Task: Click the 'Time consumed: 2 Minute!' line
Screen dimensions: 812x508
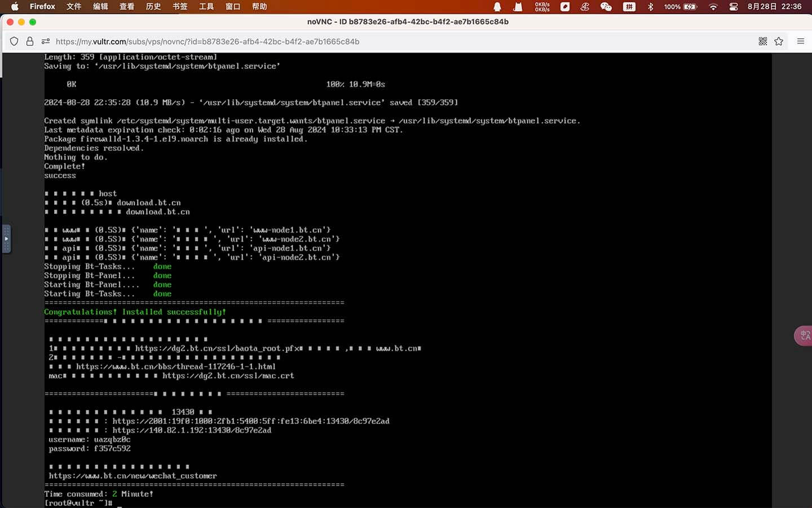Action: (99, 494)
